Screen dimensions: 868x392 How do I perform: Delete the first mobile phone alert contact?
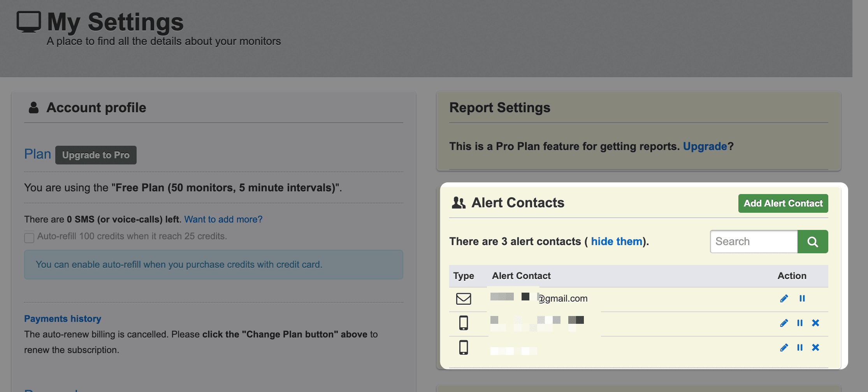815,323
